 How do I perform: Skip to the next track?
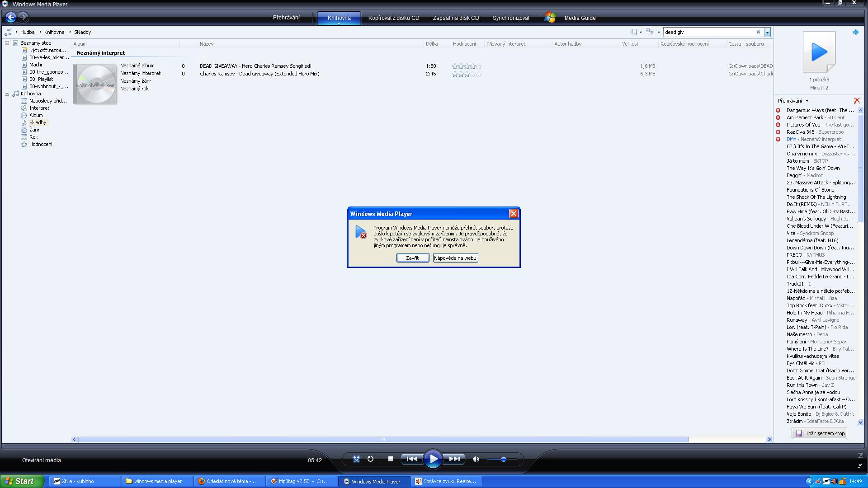coord(454,459)
